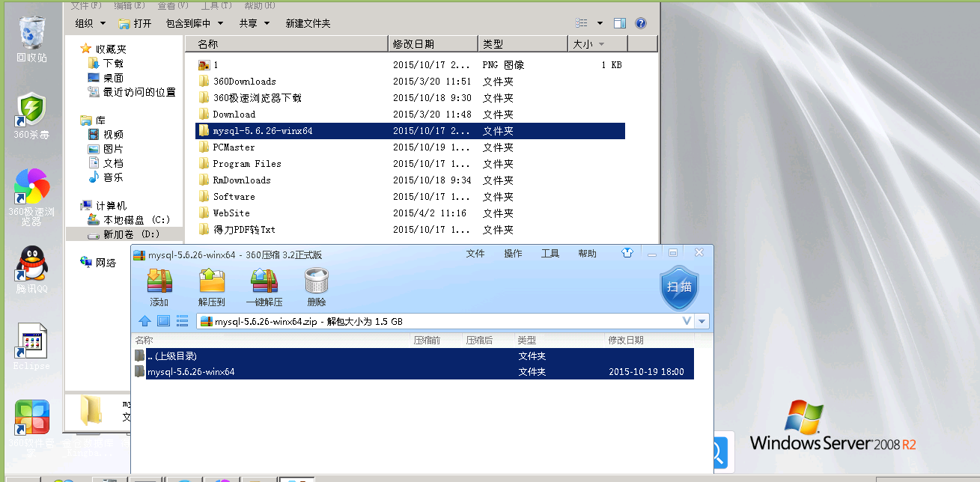The width and height of the screenshot is (980, 482).
Task: Click the 删除 (Delete) trash icon in 360压缩
Action: coord(317,281)
